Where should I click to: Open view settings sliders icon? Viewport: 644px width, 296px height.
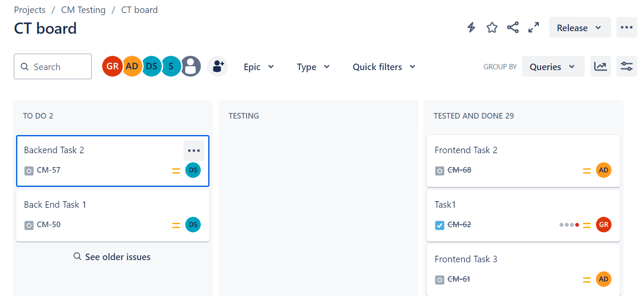click(x=627, y=66)
